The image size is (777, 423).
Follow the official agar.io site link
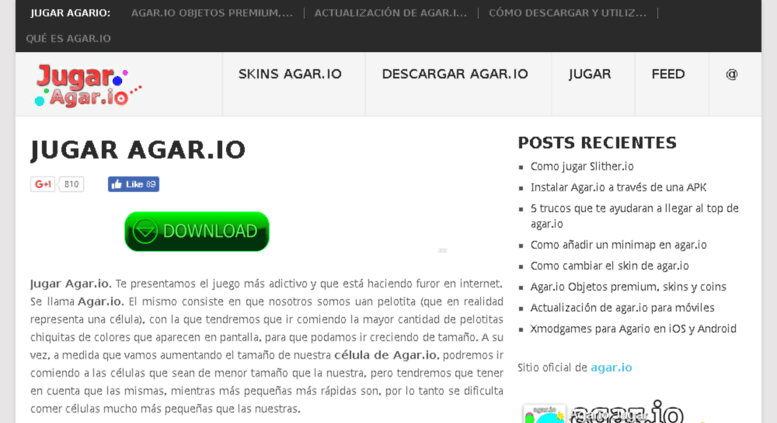611,368
